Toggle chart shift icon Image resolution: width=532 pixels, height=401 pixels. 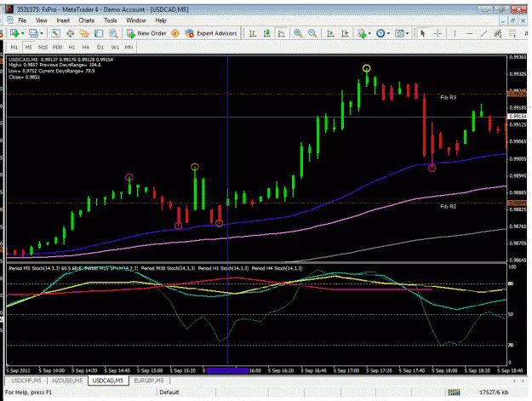(345, 33)
